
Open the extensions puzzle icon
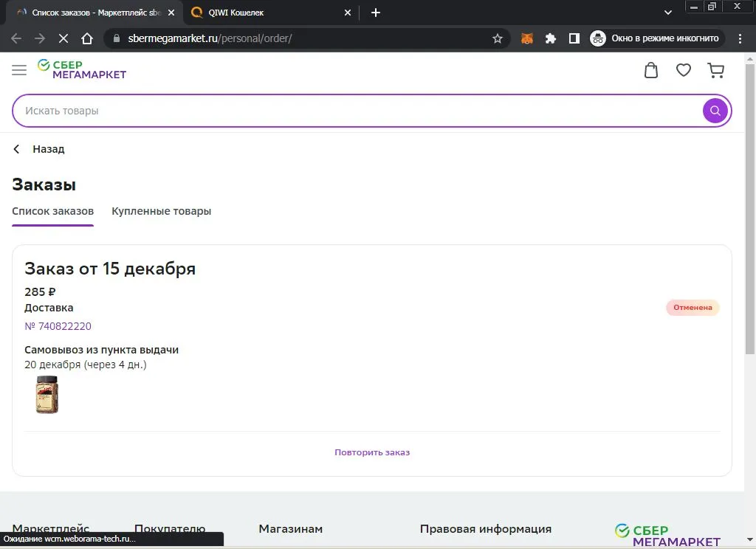click(551, 38)
